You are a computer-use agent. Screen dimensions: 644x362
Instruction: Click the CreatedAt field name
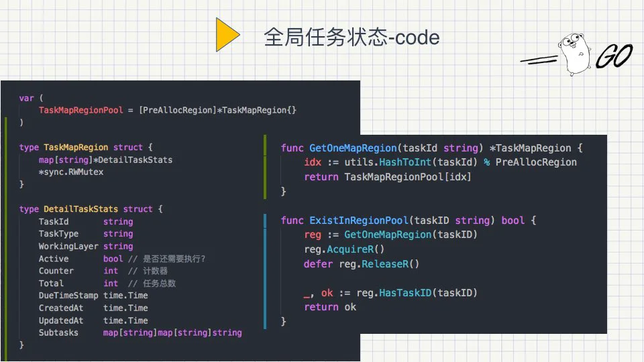point(61,308)
